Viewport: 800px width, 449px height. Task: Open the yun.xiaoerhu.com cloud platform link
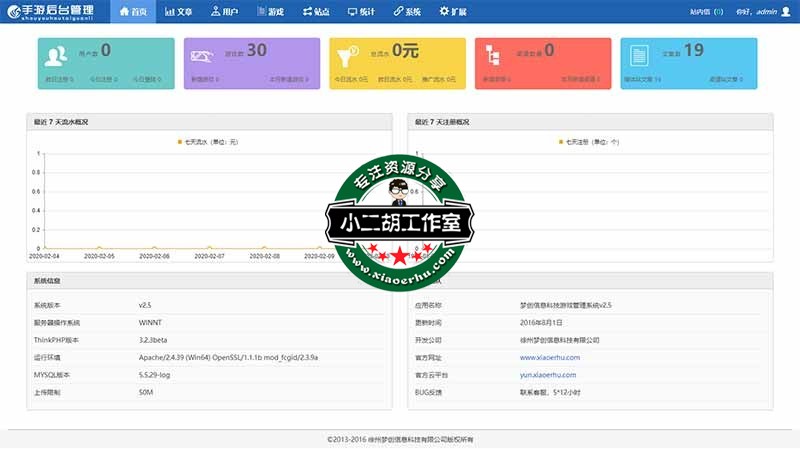click(x=547, y=375)
